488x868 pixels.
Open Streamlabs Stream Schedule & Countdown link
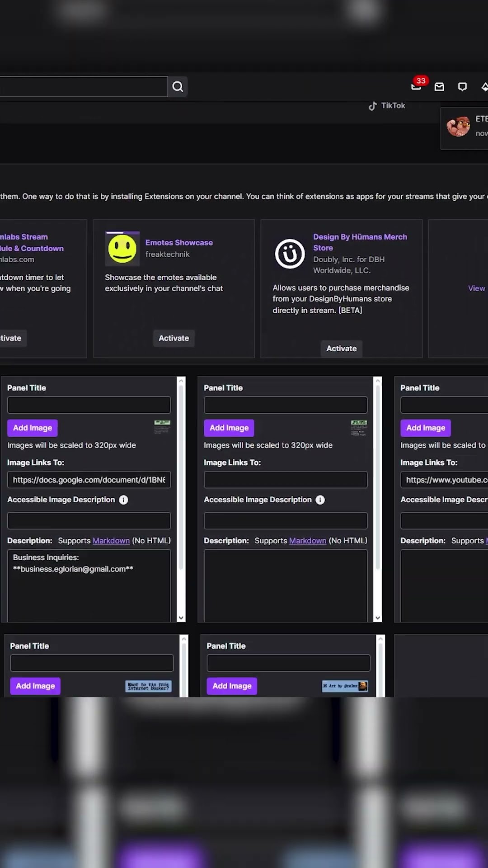pos(32,243)
